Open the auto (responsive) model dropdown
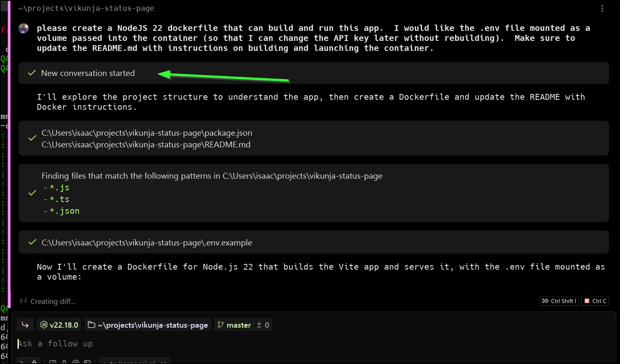 coord(135,361)
